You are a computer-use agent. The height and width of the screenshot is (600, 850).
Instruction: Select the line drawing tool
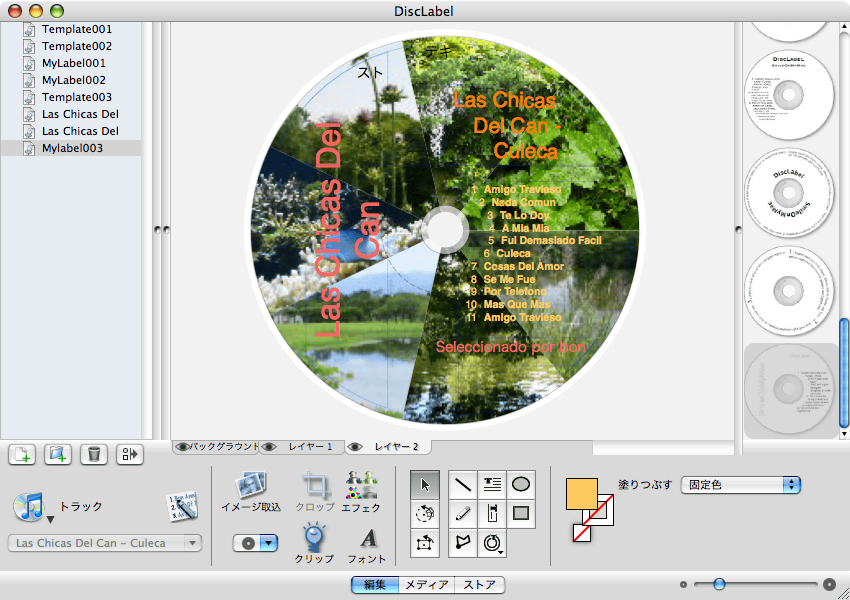click(x=463, y=485)
